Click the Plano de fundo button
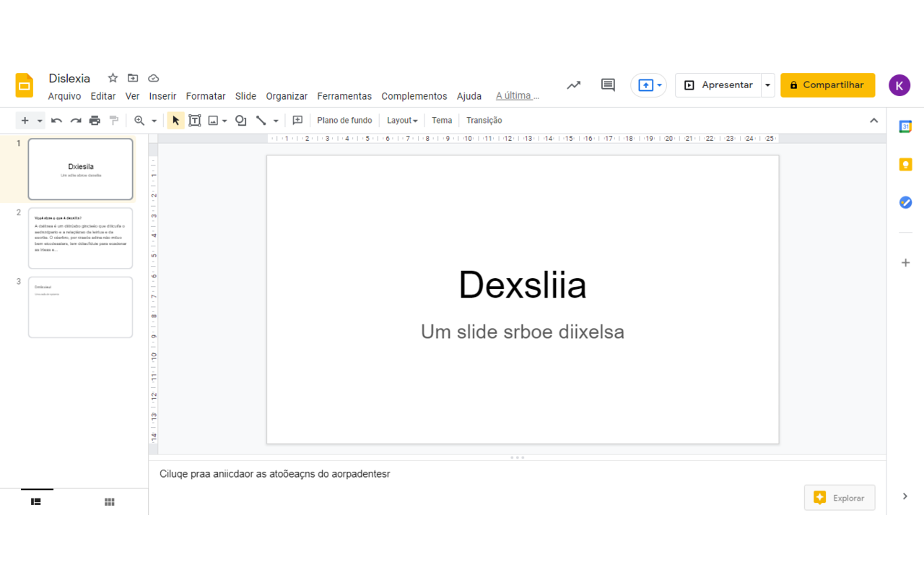The image size is (924, 578). pyautogui.click(x=344, y=121)
